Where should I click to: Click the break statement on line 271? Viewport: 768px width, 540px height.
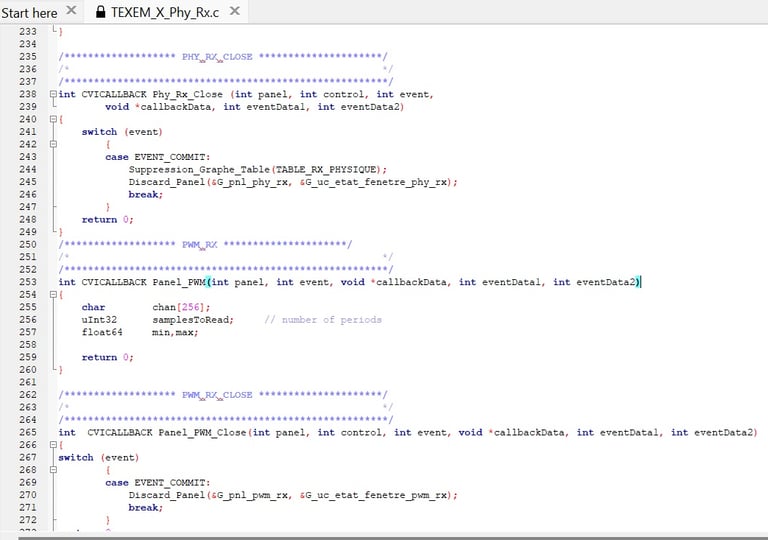point(146,508)
